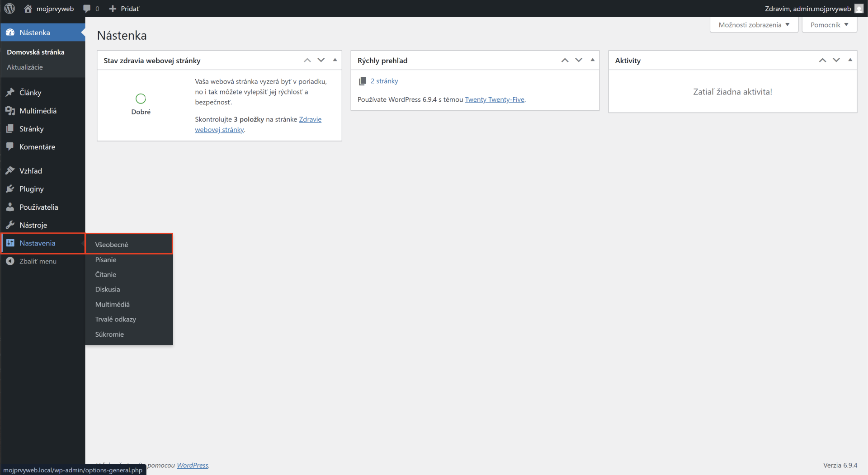Click the 2 stránky link

384,81
